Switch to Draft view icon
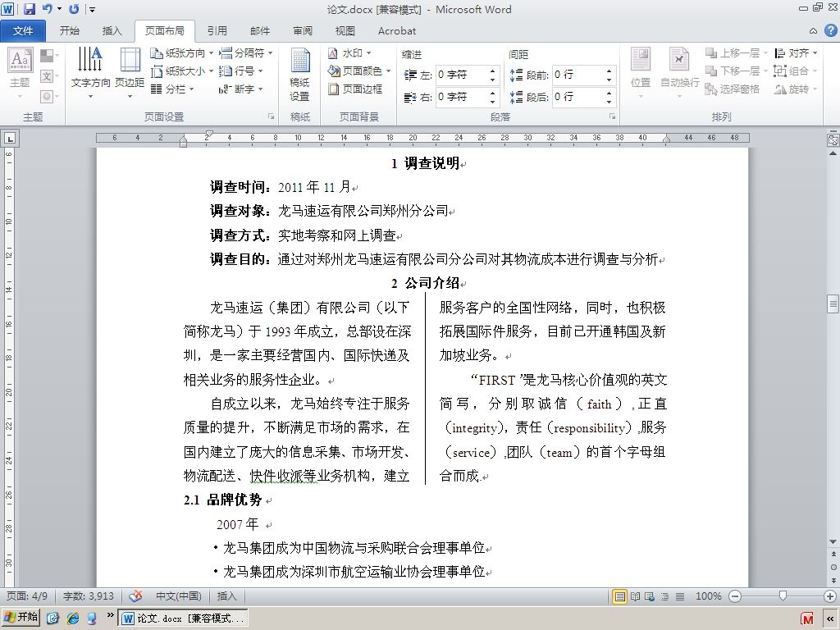Image resolution: width=840 pixels, height=630 pixels. click(x=680, y=596)
